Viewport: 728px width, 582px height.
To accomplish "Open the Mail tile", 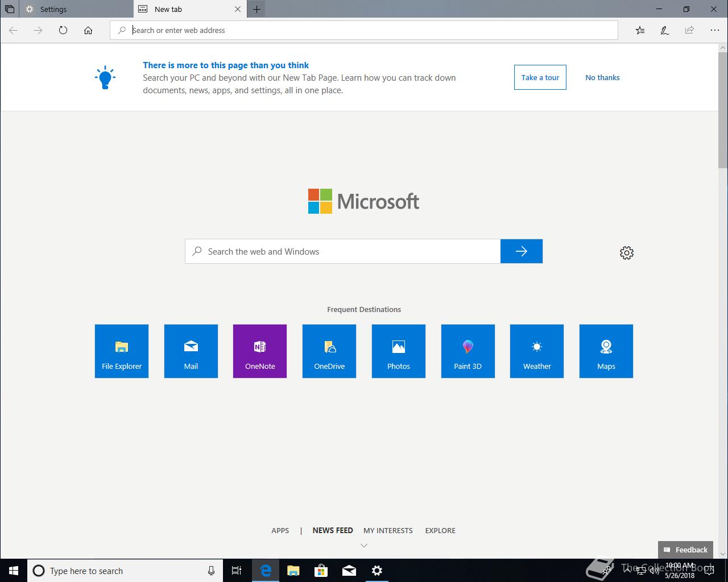I will [191, 351].
